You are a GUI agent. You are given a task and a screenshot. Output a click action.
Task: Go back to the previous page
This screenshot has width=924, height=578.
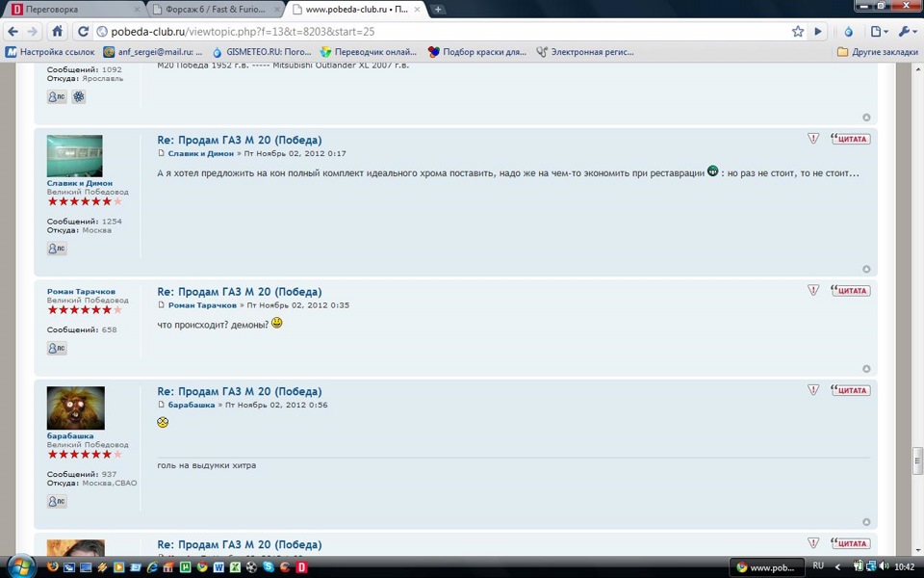(13, 32)
